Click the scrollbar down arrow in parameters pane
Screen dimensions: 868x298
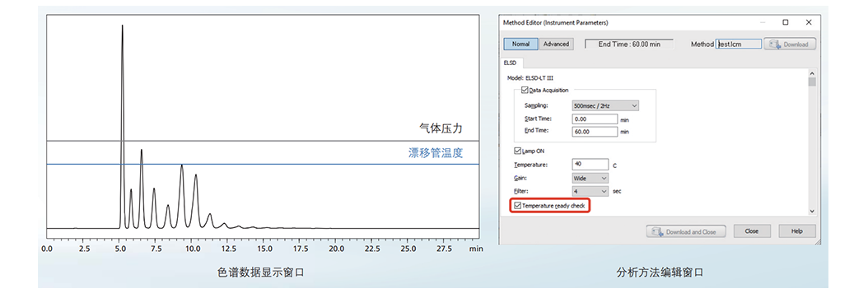(812, 212)
